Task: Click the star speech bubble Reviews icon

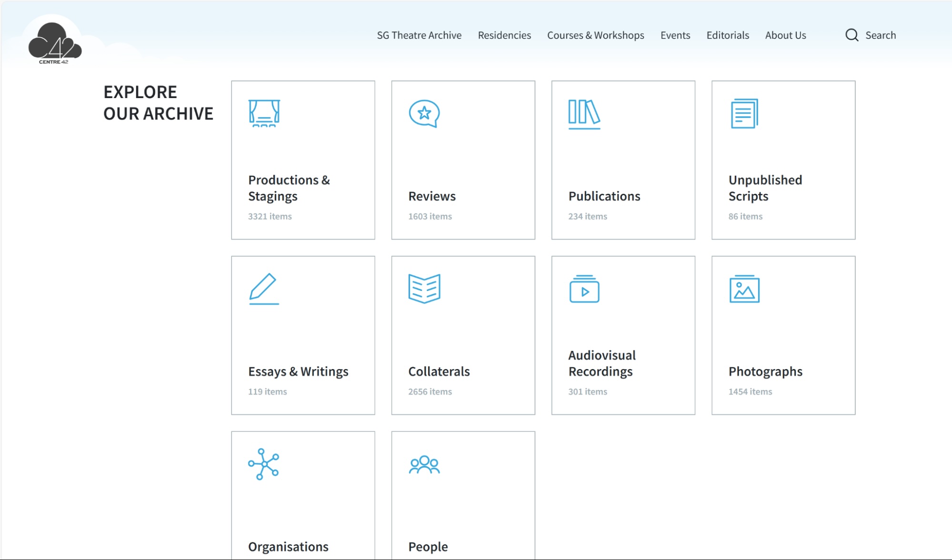Action: 424,113
